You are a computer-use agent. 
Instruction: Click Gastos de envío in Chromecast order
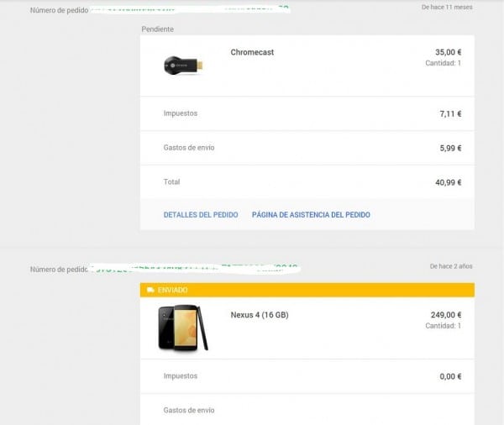coord(189,148)
